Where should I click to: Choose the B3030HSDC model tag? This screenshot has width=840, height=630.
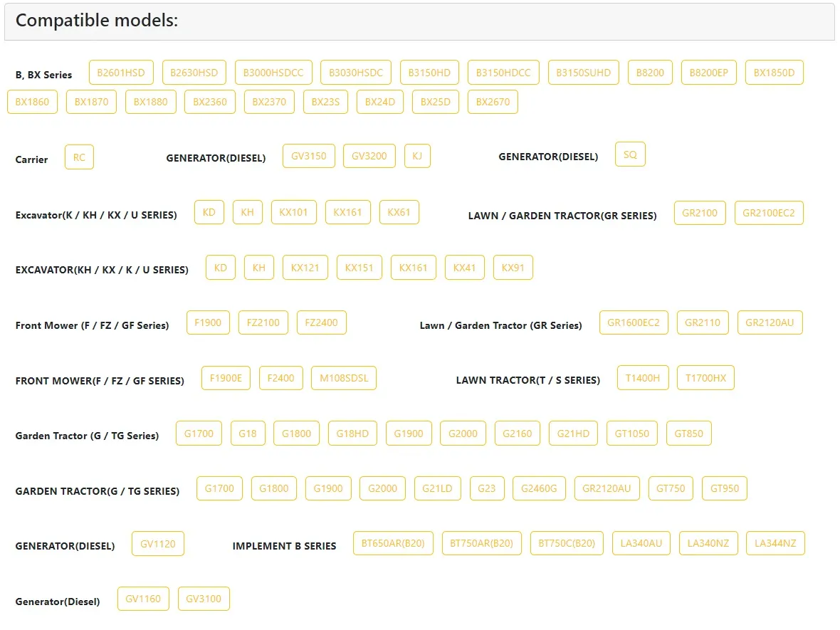(356, 73)
